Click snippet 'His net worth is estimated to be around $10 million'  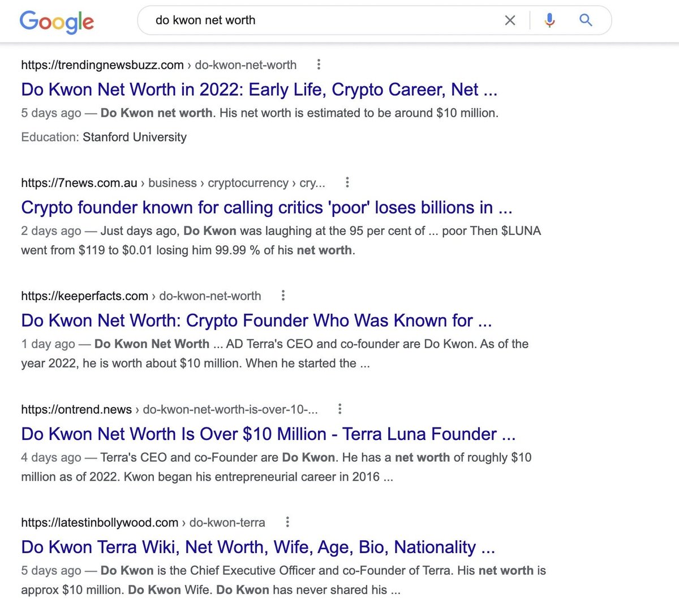coord(359,113)
